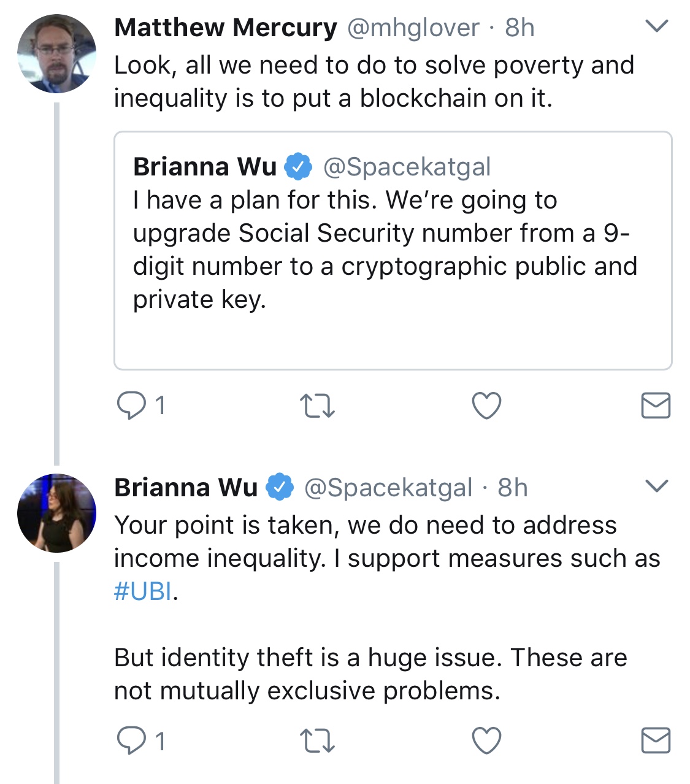The width and height of the screenshot is (690, 784).
Task: Tap Brianna Wu's name in quoted tweet
Action: [205, 167]
